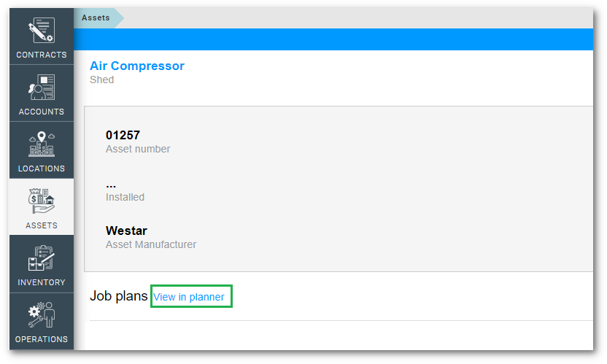Click the Job plans heading
The image size is (607, 364).
(118, 296)
